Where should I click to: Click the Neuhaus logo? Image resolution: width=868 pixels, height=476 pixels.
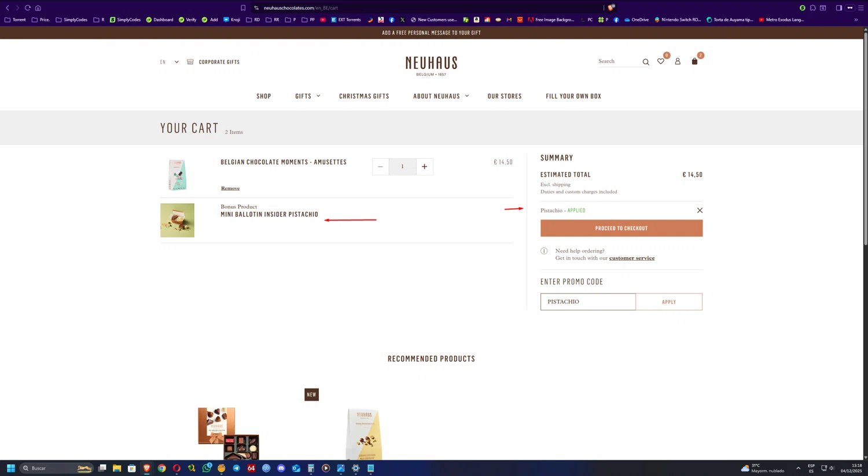[431, 66]
